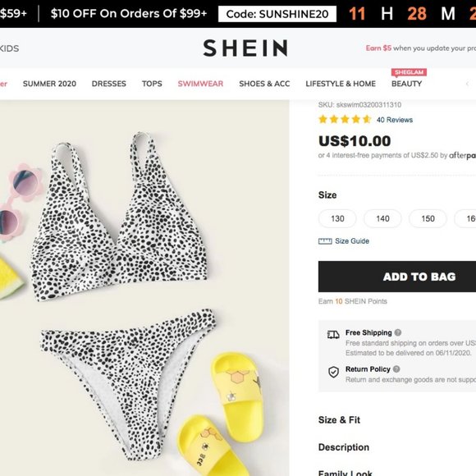Click the ADD TO BAG button

397,277
